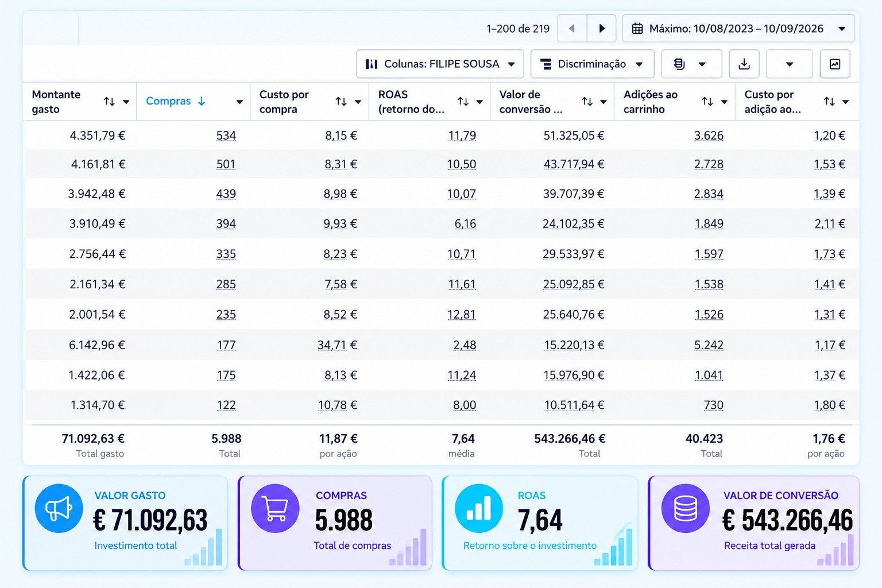Open the 534 purchases value link
The width and height of the screenshot is (882, 588).
(x=226, y=136)
